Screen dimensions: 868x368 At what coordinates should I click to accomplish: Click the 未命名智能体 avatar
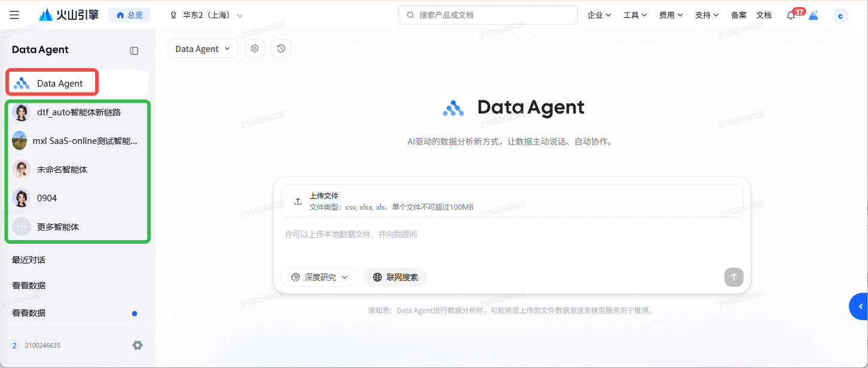click(x=22, y=169)
